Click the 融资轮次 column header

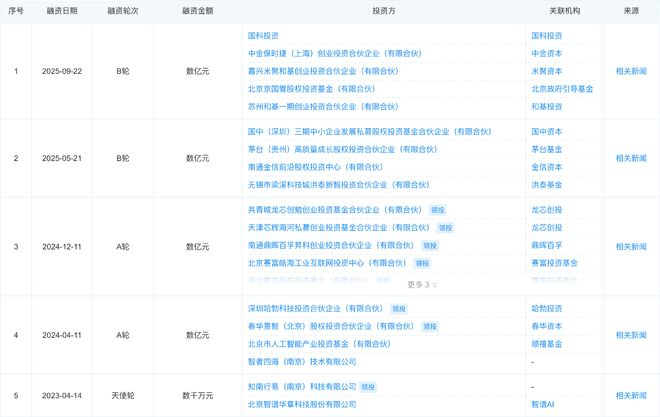tap(123, 11)
